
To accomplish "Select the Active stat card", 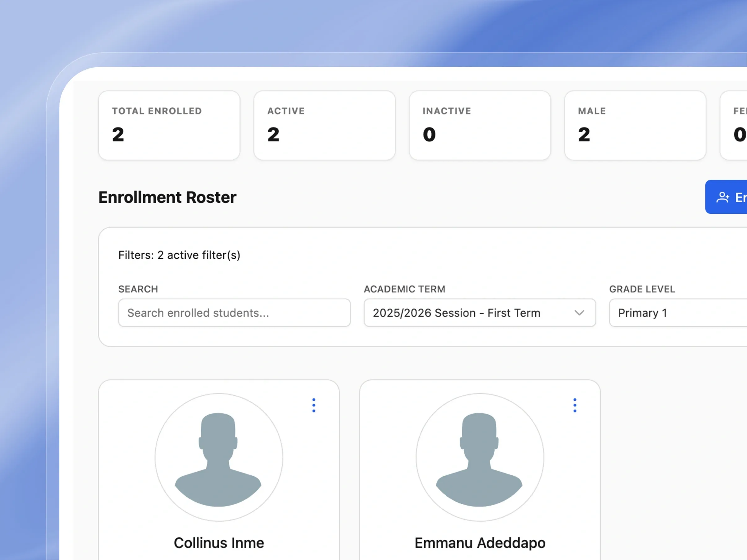I will [325, 125].
